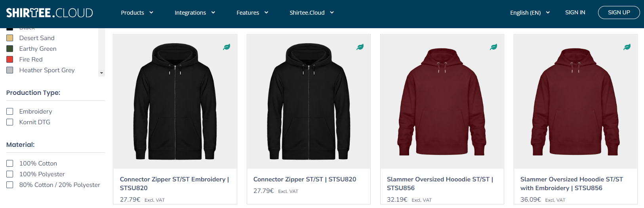The height and width of the screenshot is (208, 644).
Task: Click the Shirtee.Cloud logo
Action: [x=50, y=13]
